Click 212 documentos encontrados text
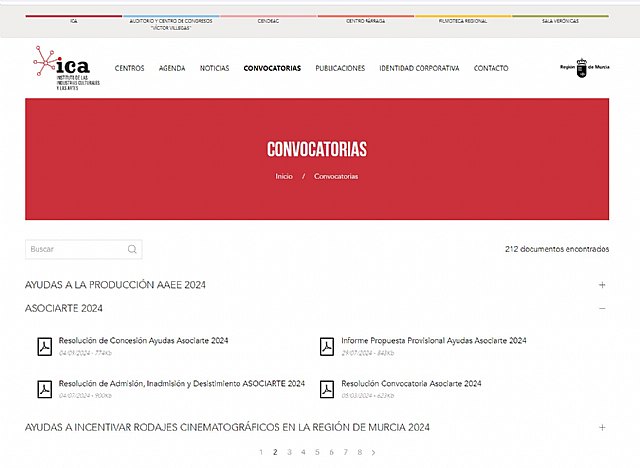 557,249
